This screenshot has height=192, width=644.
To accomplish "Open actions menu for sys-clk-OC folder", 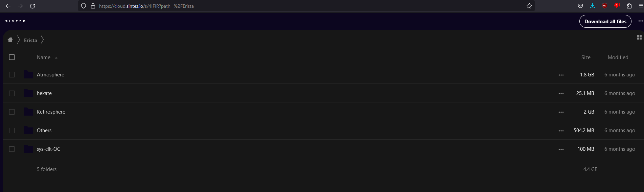I will (561, 149).
